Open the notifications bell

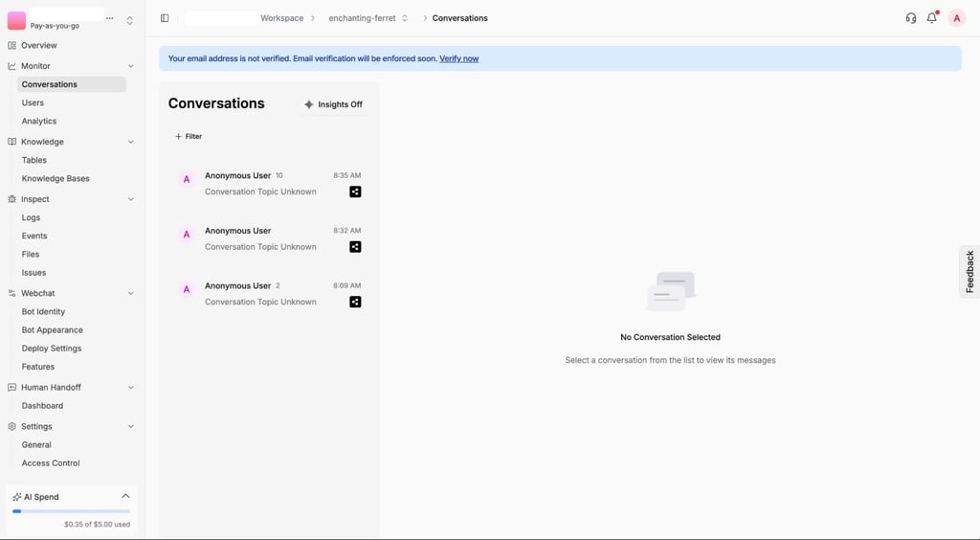932,17
